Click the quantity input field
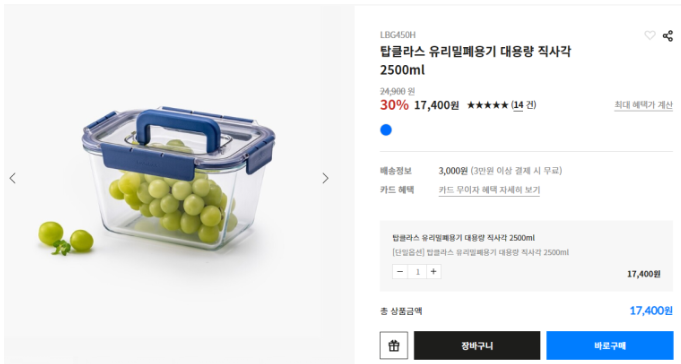 coord(417,271)
